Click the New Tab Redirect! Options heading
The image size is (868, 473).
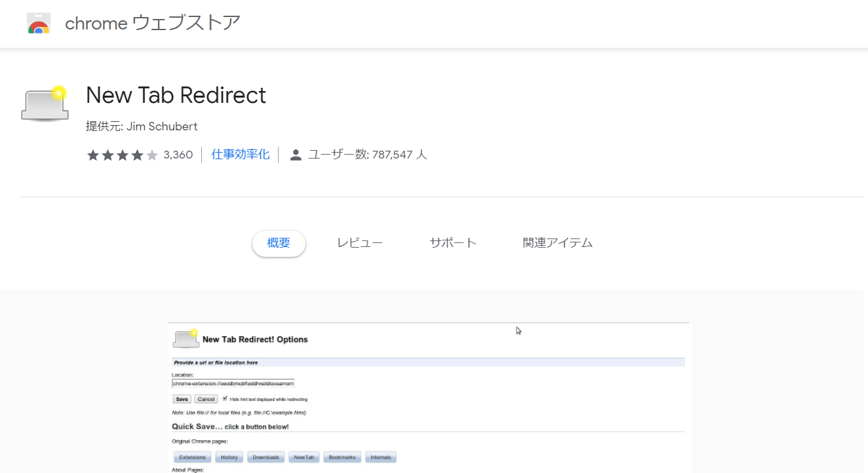pos(255,339)
